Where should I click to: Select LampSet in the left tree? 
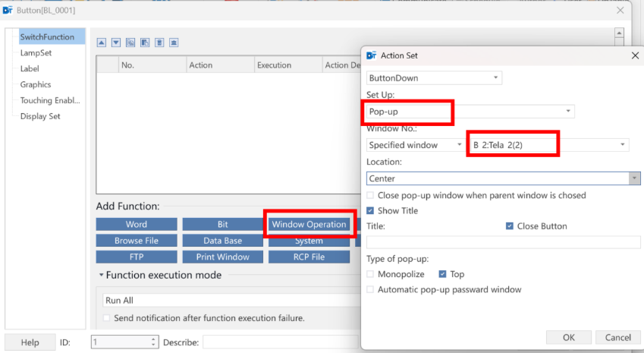(x=36, y=52)
